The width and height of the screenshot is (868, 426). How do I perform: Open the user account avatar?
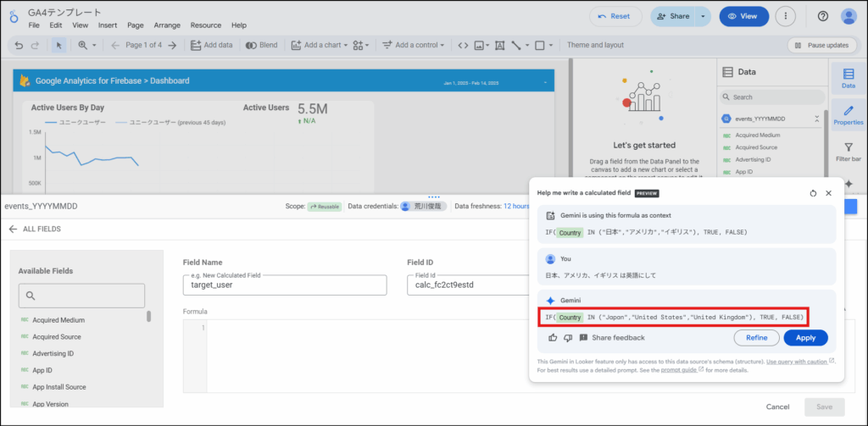point(849,17)
